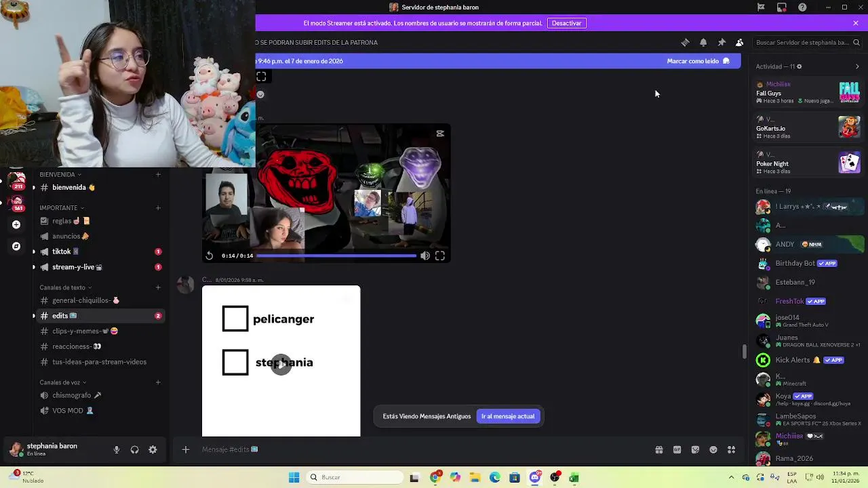Check the pelicanger checkbox in video thumbnail
This screenshot has height=488, width=868.
point(235,319)
